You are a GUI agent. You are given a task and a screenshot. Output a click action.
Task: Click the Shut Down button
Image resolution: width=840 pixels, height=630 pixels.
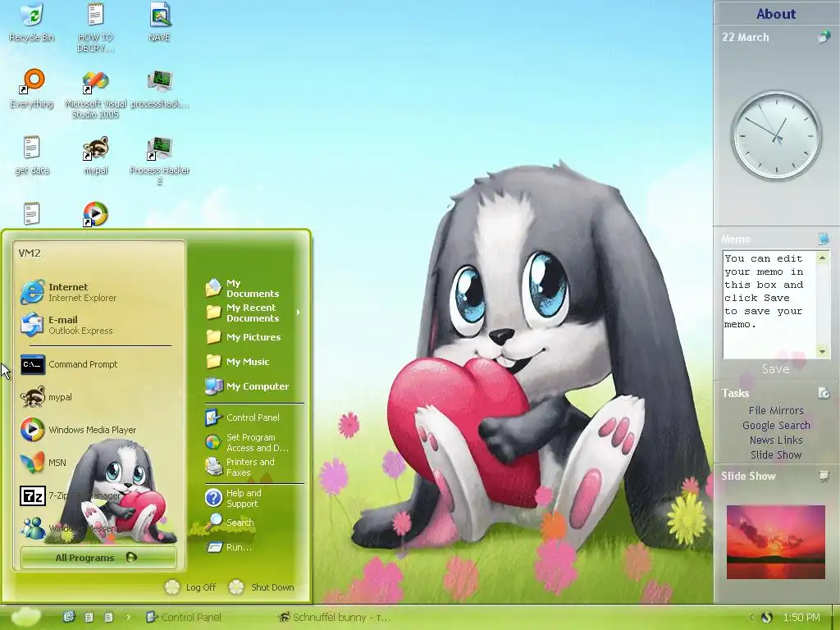pos(262,587)
